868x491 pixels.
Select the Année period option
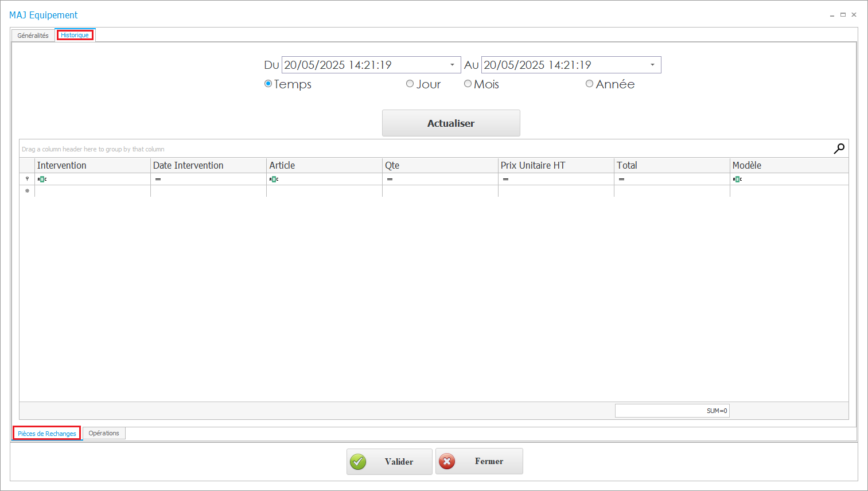(x=589, y=83)
